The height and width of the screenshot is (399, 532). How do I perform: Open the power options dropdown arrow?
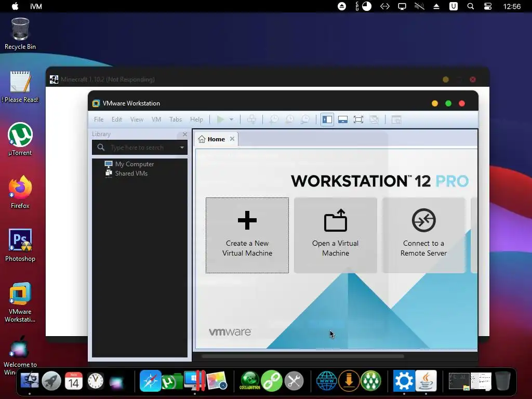click(x=231, y=119)
